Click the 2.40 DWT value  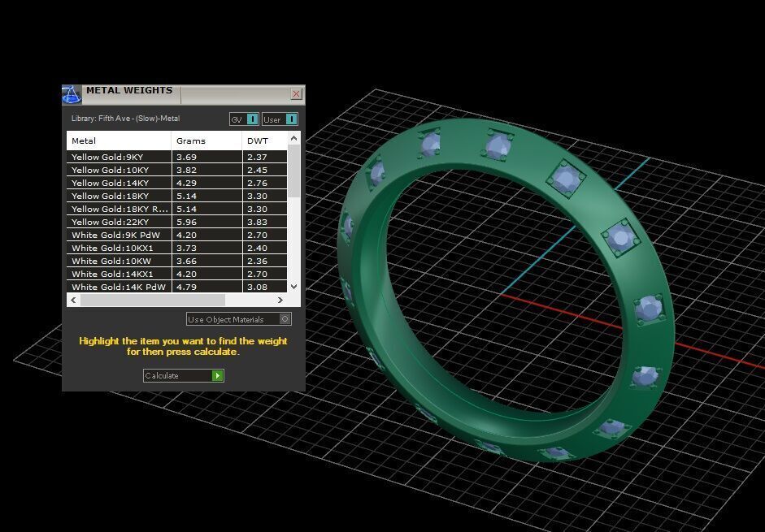pyautogui.click(x=257, y=248)
